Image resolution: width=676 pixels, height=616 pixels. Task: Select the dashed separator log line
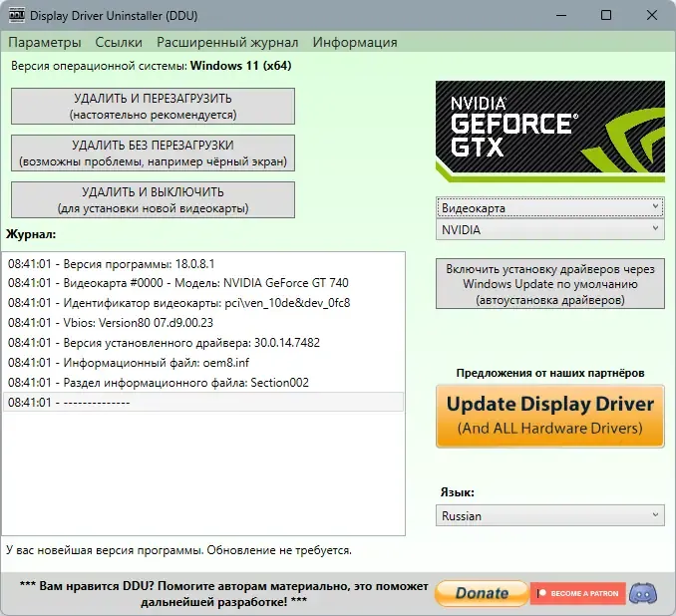(203, 402)
